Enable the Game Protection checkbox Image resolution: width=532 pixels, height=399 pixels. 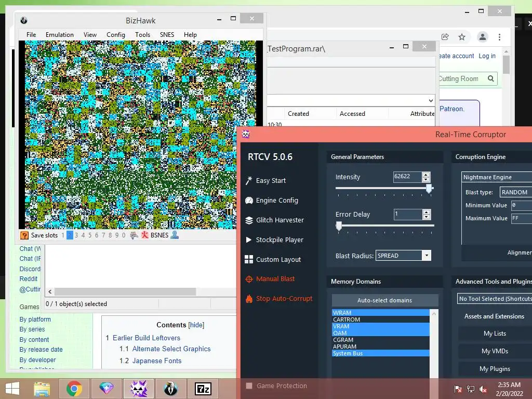coord(249,386)
